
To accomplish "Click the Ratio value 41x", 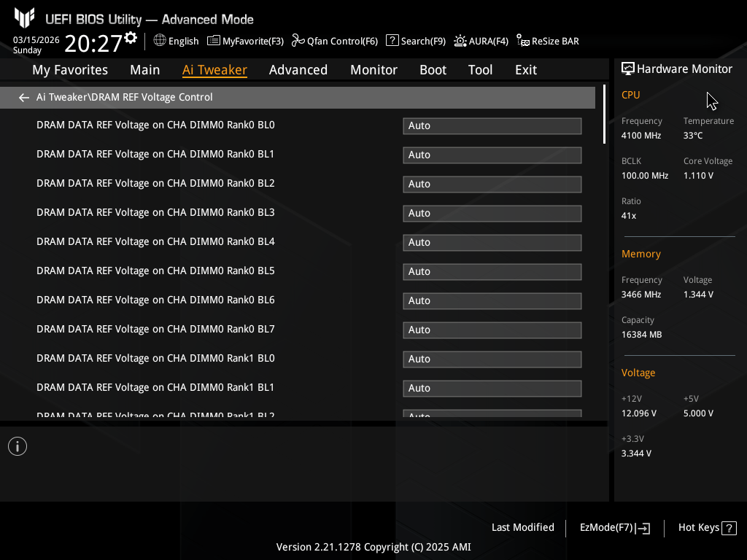I will tap(628, 216).
